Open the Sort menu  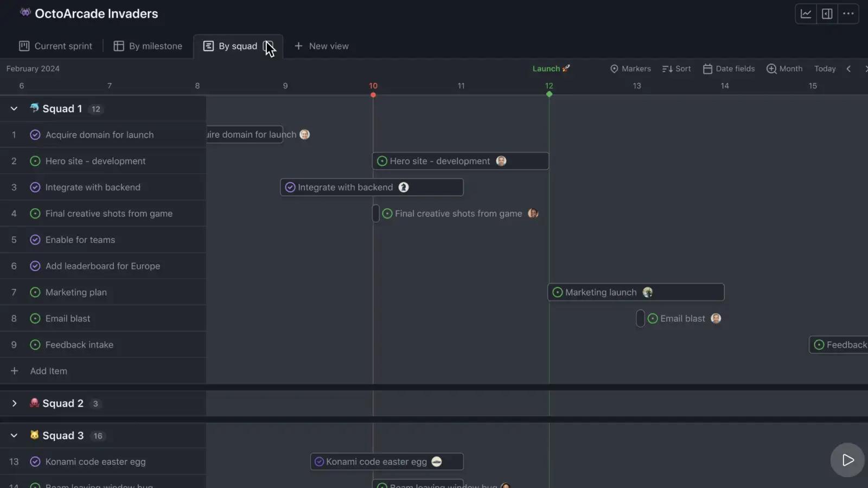676,69
